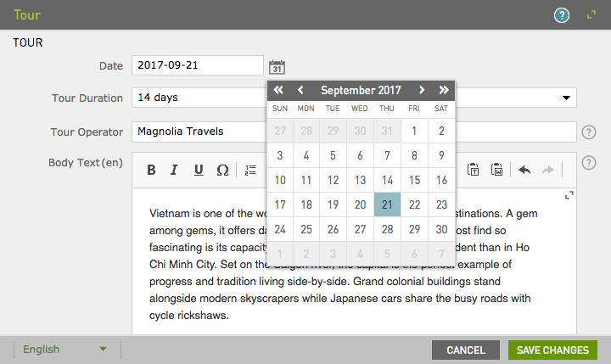This screenshot has height=364, width=611.
Task: Apply italic formatting in editor toolbar
Action: pyautogui.click(x=174, y=170)
